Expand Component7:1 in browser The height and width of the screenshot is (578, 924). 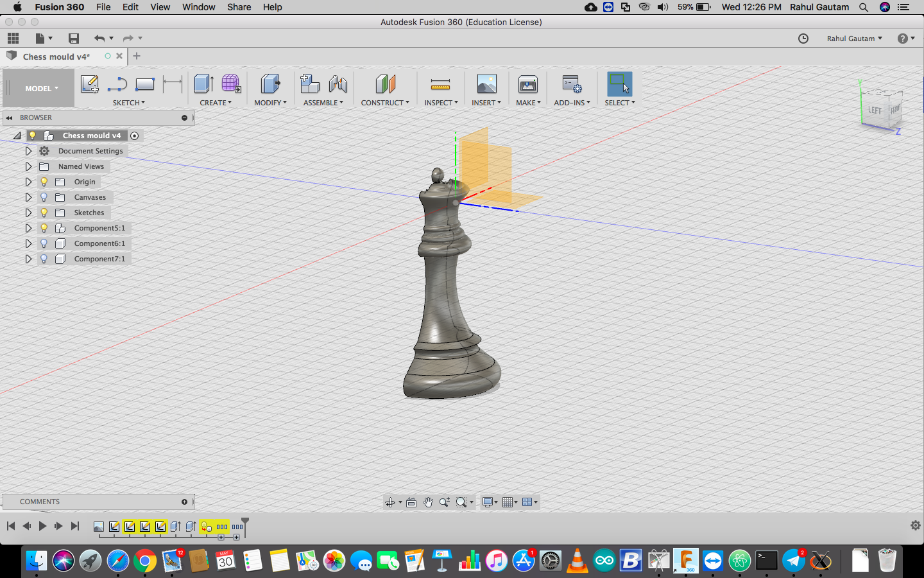[x=28, y=259]
